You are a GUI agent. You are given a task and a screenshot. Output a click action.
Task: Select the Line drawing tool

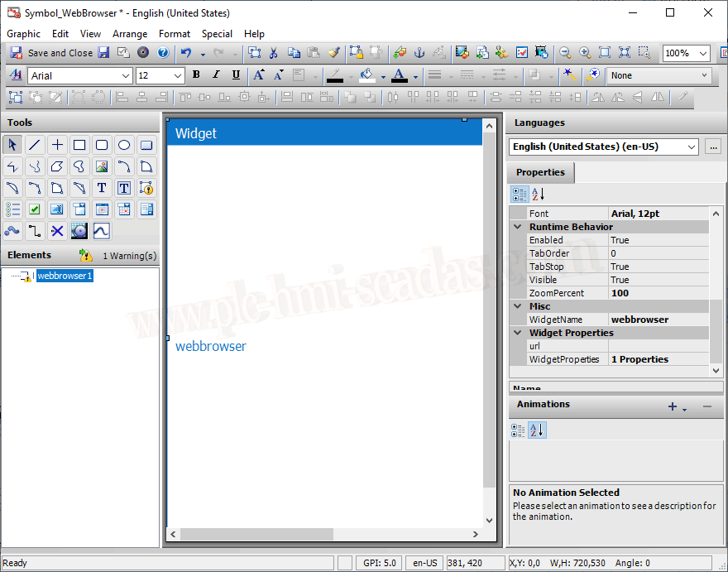tap(35, 145)
